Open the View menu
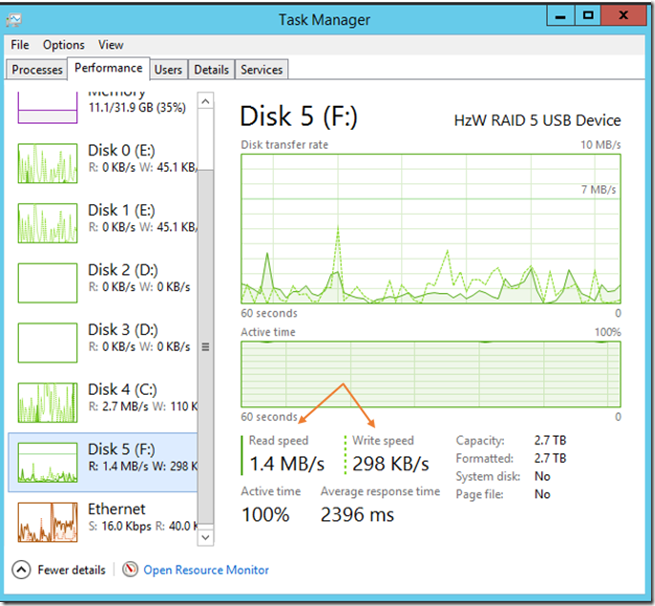The image size is (655, 606). 111,45
